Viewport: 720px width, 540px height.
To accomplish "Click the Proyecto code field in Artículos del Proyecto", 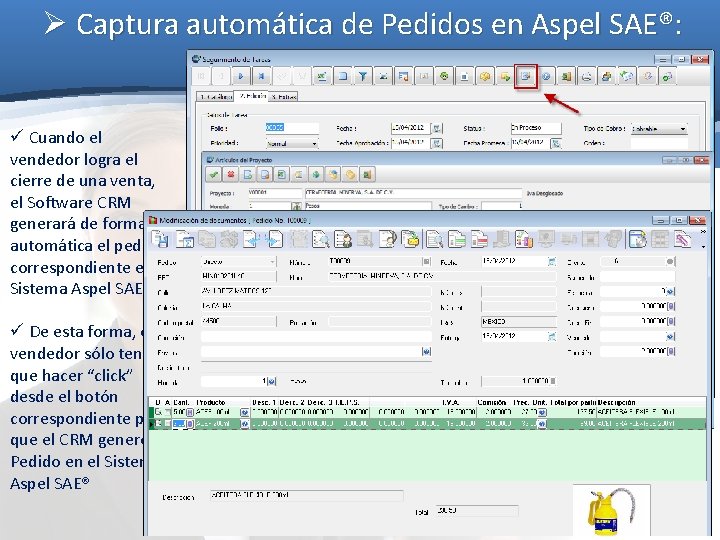I will [275, 193].
